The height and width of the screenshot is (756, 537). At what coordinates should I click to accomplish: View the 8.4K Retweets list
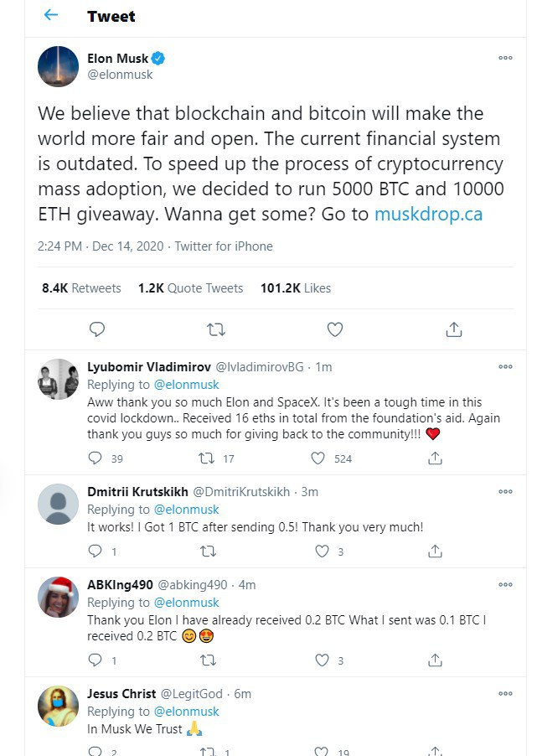81,287
